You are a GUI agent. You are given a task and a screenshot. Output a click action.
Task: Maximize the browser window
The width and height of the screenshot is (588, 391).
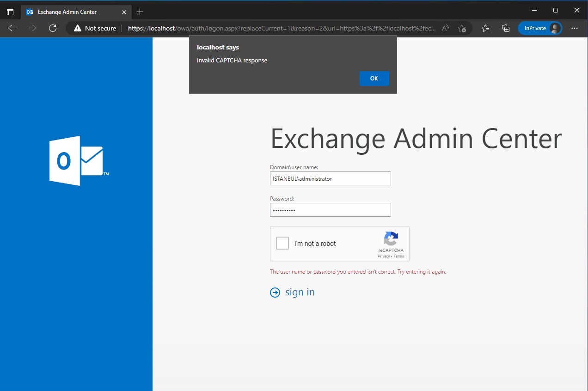coord(556,10)
